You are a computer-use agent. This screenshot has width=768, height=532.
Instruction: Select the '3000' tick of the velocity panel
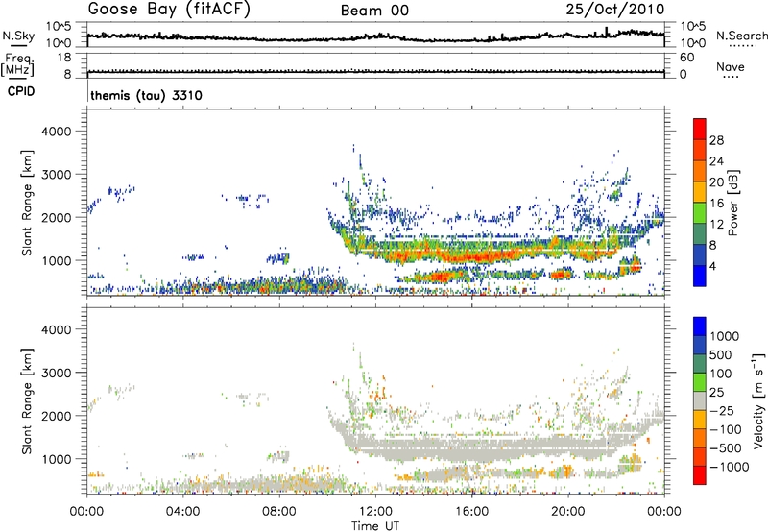pos(57,373)
